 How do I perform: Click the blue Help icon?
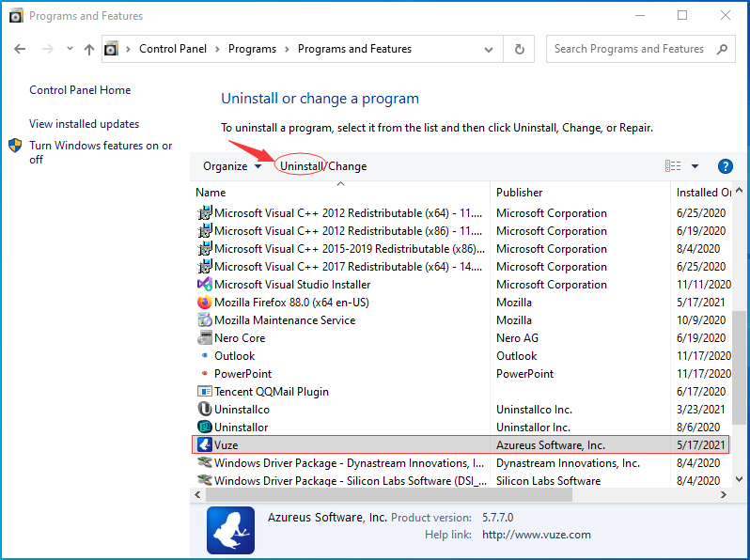(726, 166)
